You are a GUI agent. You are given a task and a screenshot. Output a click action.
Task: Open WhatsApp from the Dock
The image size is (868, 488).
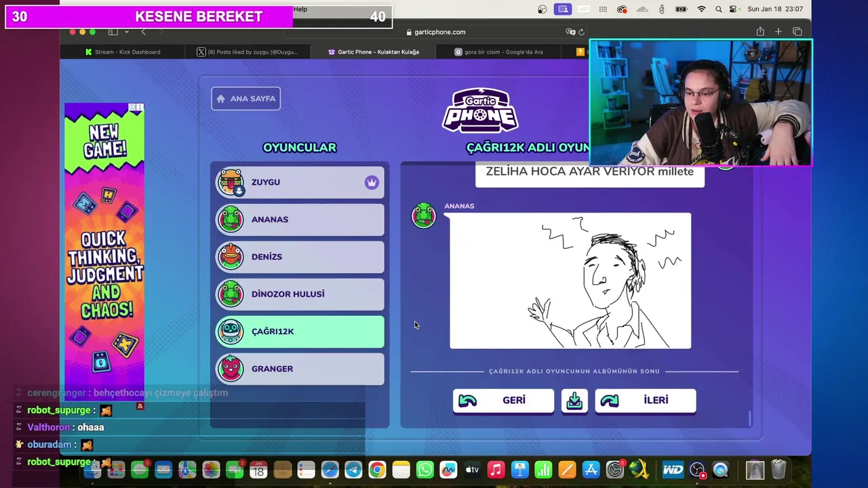[x=425, y=470]
